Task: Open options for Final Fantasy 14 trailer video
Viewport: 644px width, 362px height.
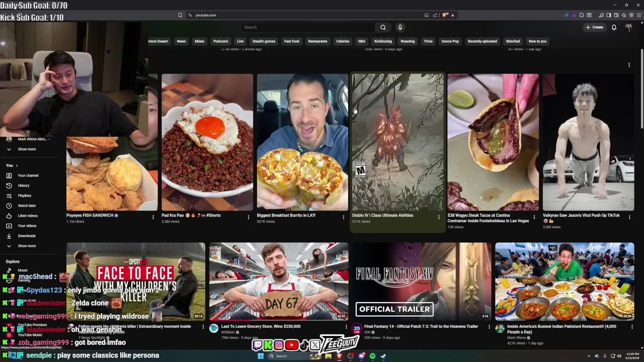Action: [x=489, y=327]
